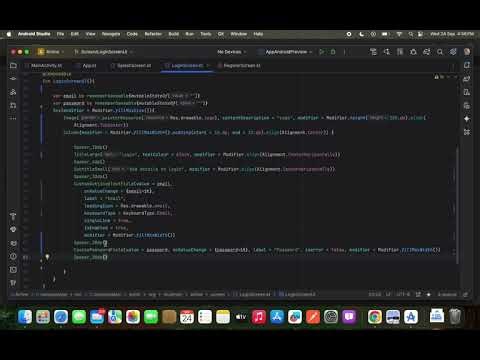Open IDE settings gear icon in toolbar
480x360 pixels.
click(x=453, y=52)
